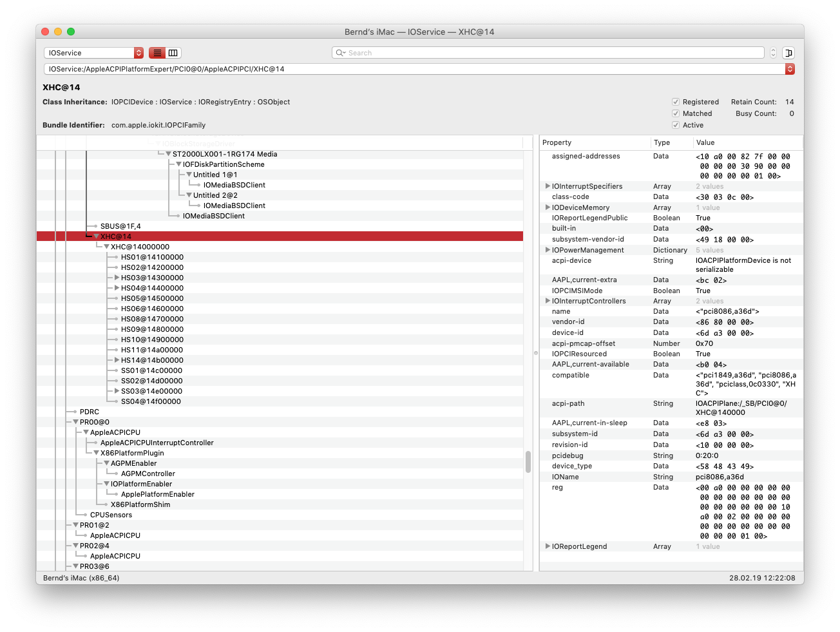Click the device tree vertical scrollbar thumb
840x632 pixels.
click(x=528, y=462)
